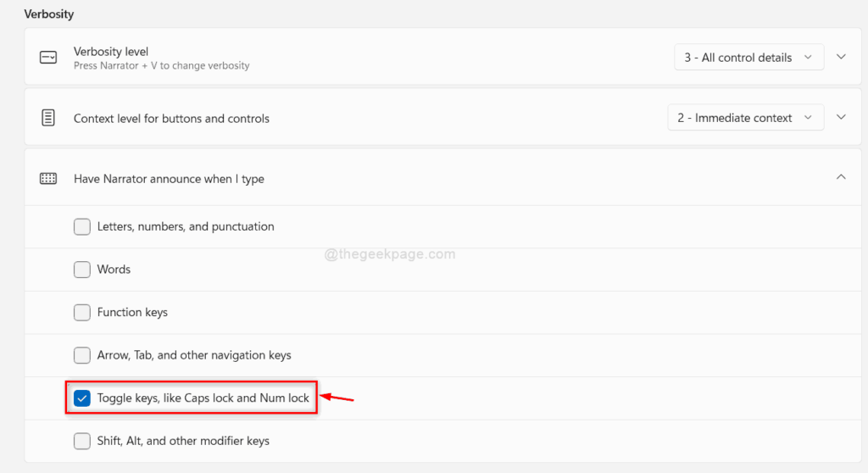The height and width of the screenshot is (473, 868).
Task: Check the Words checkbox
Action: [82, 270]
